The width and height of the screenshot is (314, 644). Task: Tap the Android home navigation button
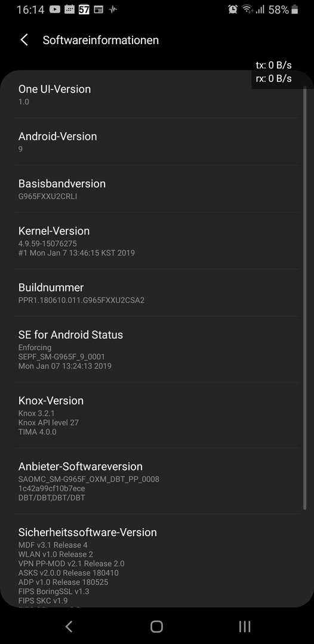[156, 626]
